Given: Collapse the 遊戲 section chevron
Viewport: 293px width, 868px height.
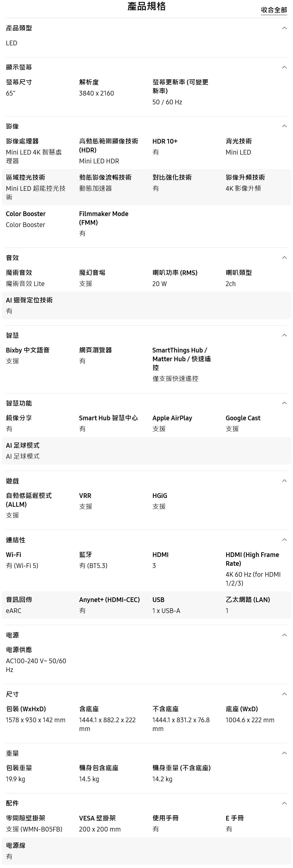Looking at the screenshot, I should click(x=284, y=480).
